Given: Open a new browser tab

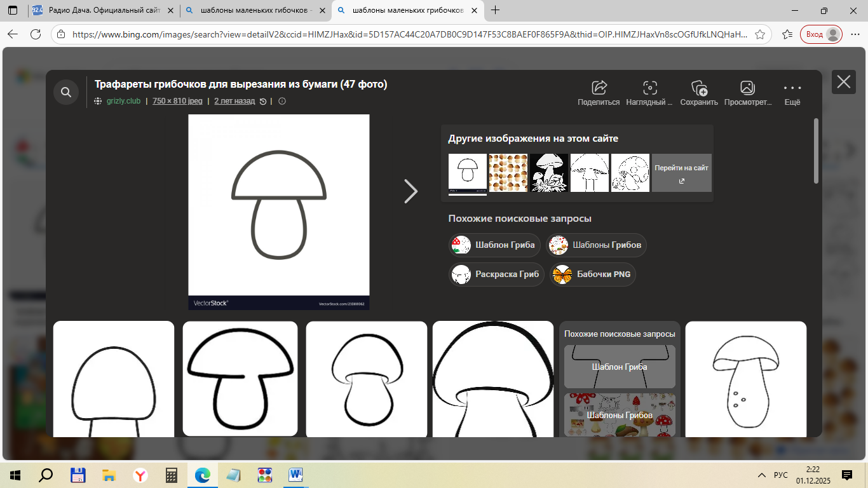Looking at the screenshot, I should coord(496,10).
